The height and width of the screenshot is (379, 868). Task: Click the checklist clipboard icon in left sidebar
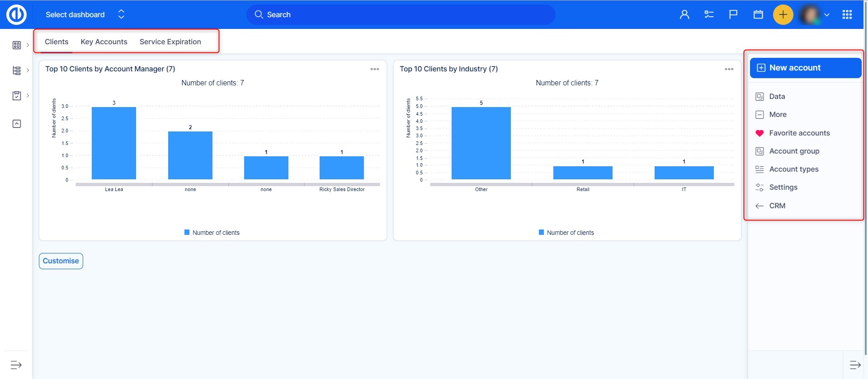17,96
